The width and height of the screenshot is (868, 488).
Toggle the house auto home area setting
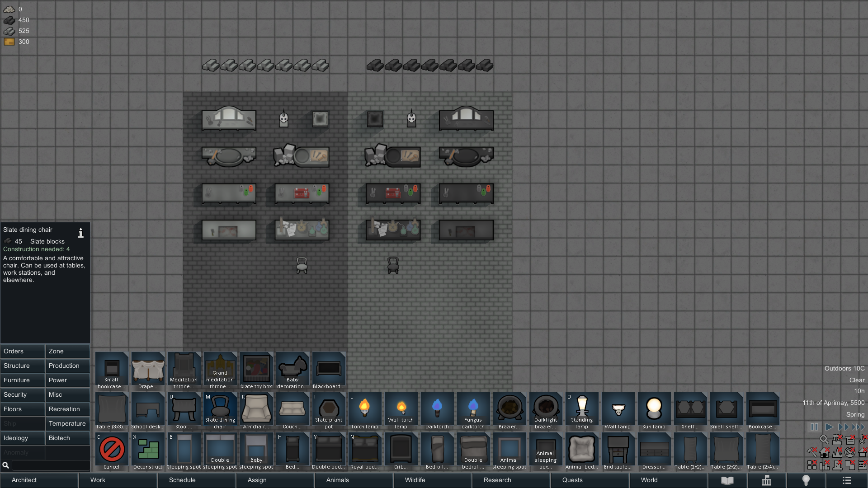825,452
